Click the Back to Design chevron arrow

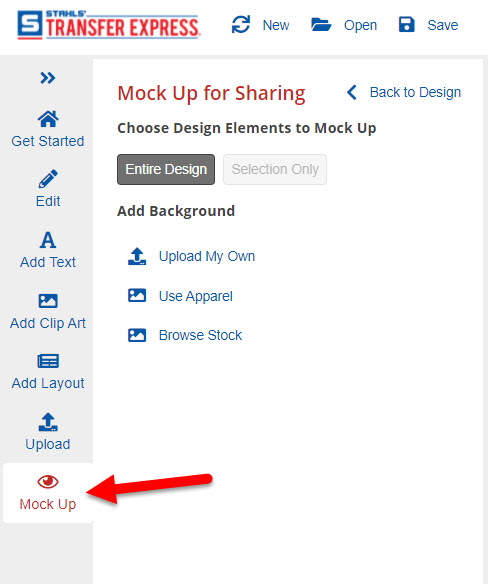tap(352, 92)
